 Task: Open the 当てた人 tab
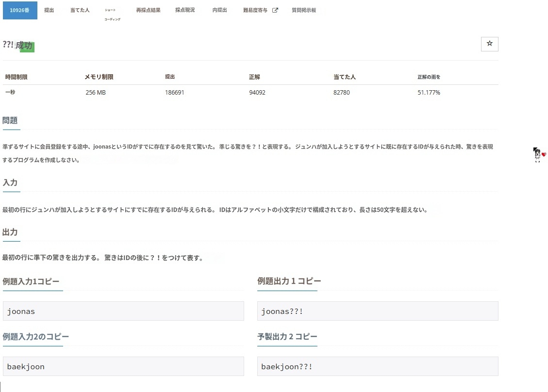[80, 10]
